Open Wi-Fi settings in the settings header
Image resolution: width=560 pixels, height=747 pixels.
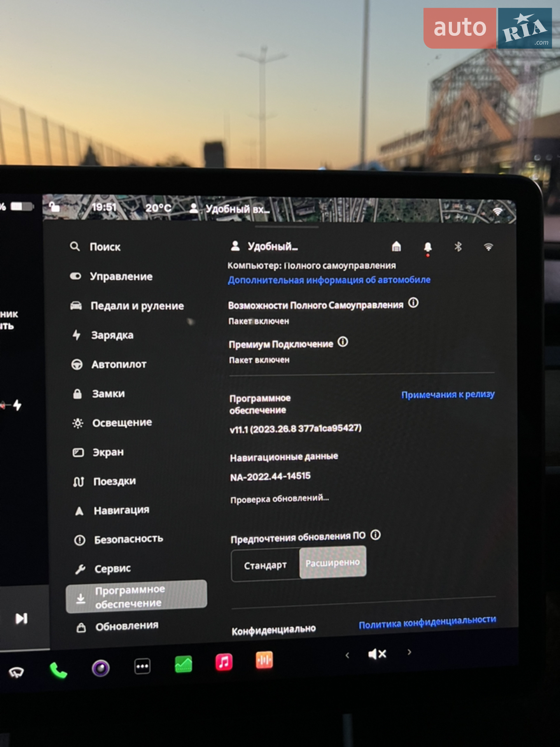tap(488, 247)
